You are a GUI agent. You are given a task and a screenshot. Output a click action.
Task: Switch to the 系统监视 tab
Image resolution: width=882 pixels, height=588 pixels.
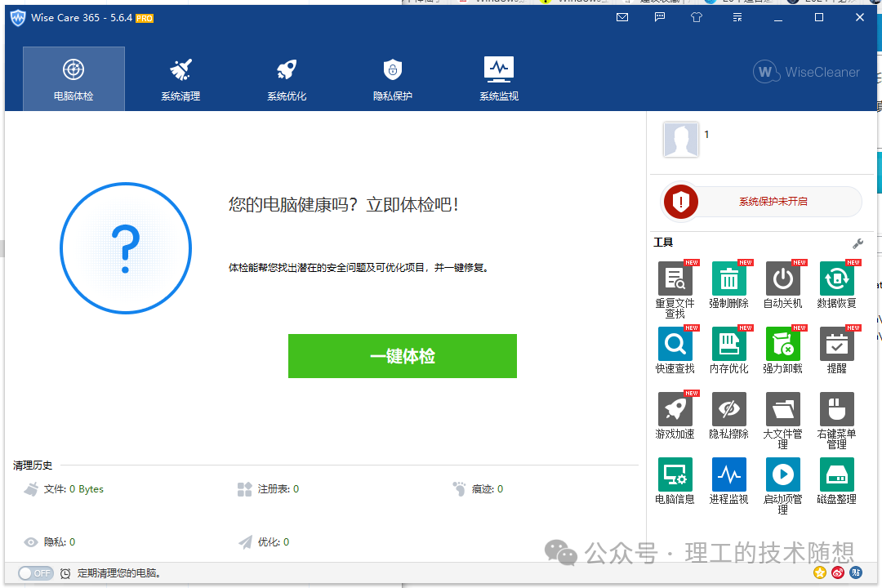point(498,78)
